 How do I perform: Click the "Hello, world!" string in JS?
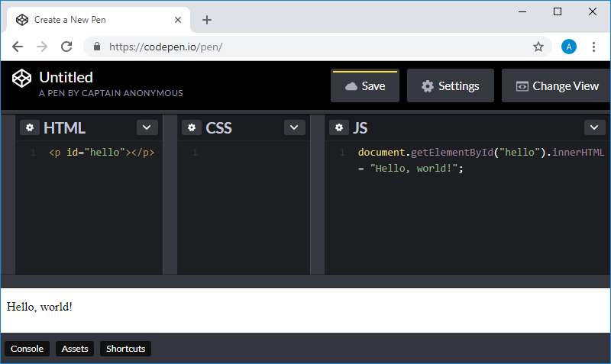[x=413, y=168]
